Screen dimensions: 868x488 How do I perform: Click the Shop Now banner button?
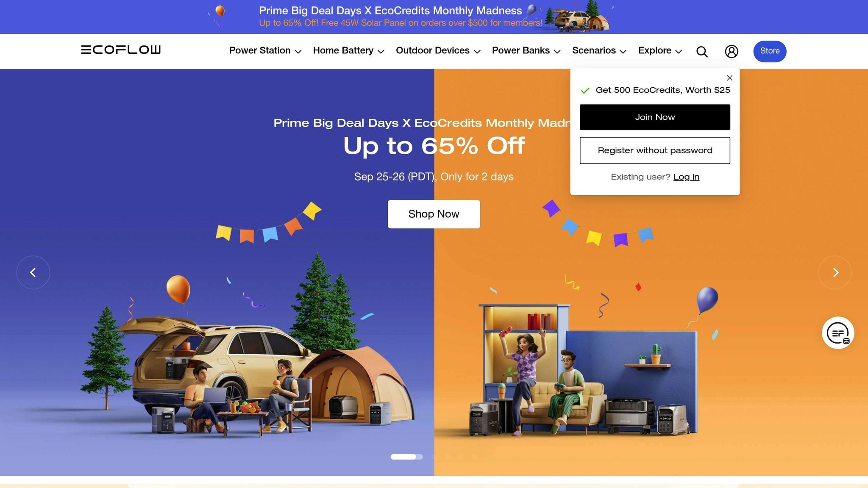434,214
